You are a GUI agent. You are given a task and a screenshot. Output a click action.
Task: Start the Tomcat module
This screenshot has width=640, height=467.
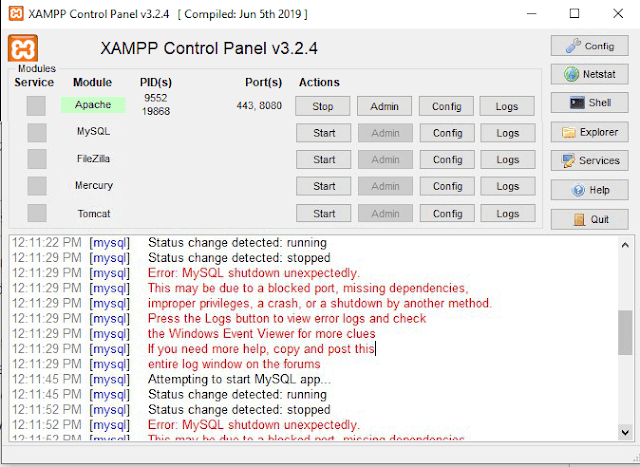click(x=324, y=213)
